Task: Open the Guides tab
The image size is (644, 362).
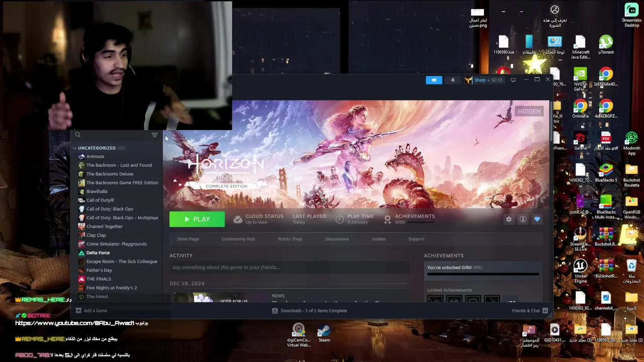Action: pos(378,239)
